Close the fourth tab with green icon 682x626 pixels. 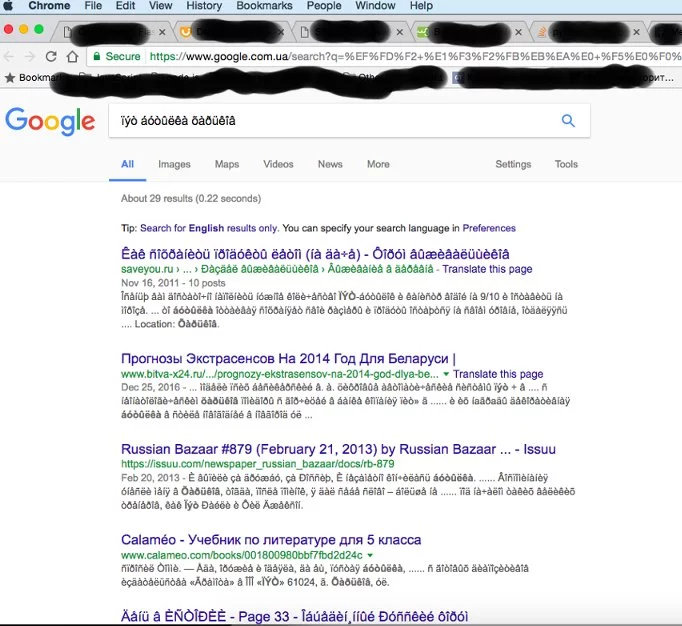tap(518, 32)
